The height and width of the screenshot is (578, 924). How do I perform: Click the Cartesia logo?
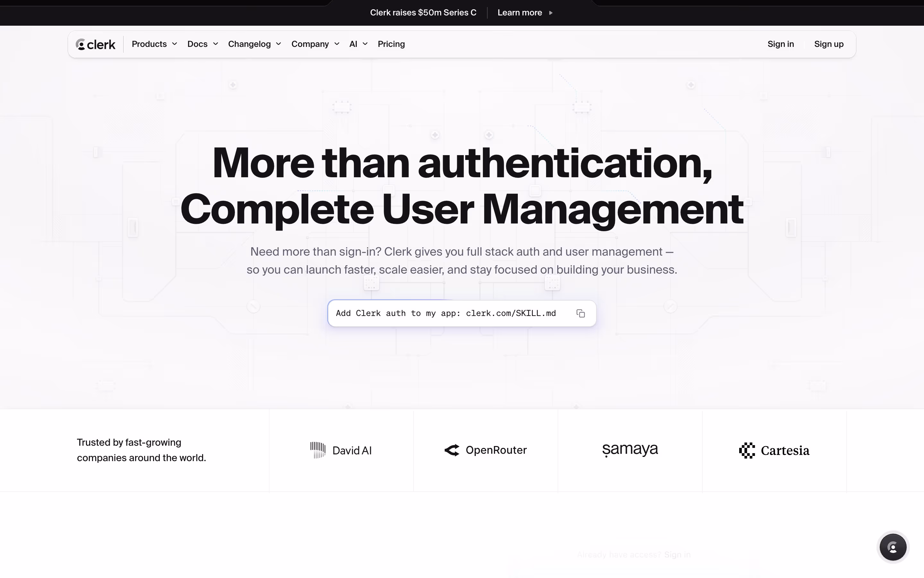(774, 450)
